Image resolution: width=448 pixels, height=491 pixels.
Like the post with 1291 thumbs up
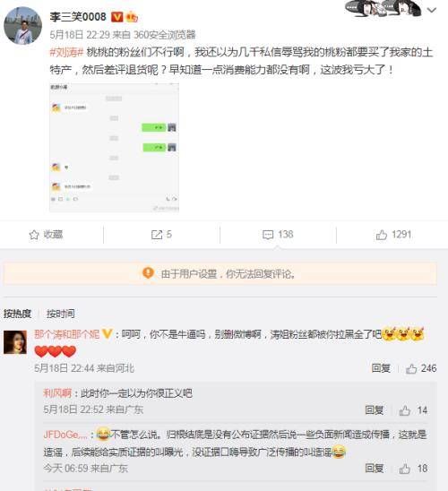pos(393,235)
